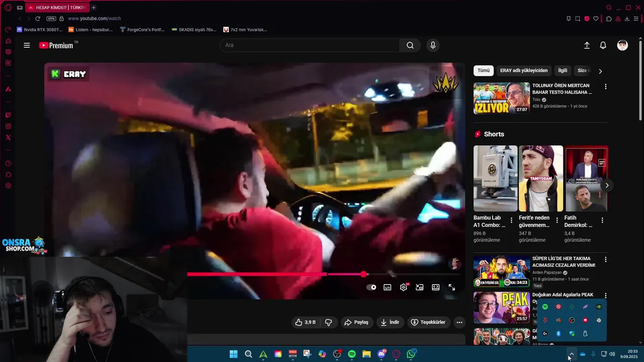Open options menu for TOLUNAY ÖREN video
644x362 pixels.
[606, 86]
